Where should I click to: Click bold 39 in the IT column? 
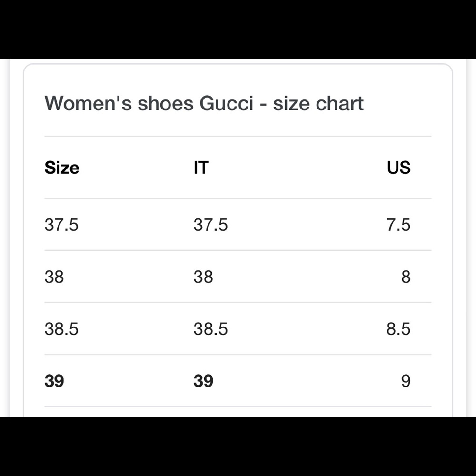click(x=203, y=381)
